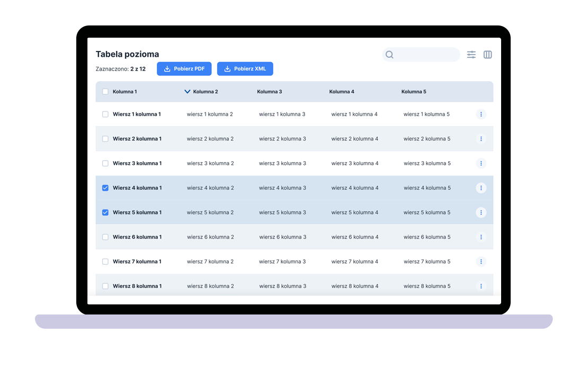Focus the search input field

[x=426, y=55]
